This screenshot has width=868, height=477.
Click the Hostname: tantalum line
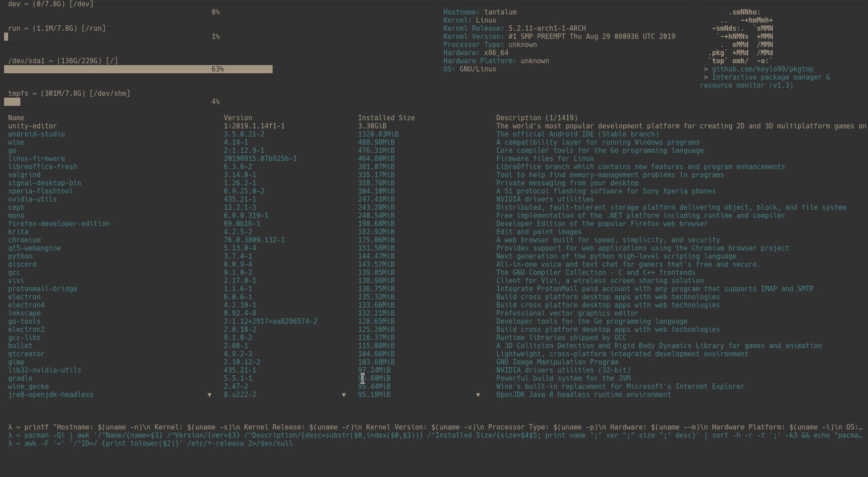click(x=480, y=12)
